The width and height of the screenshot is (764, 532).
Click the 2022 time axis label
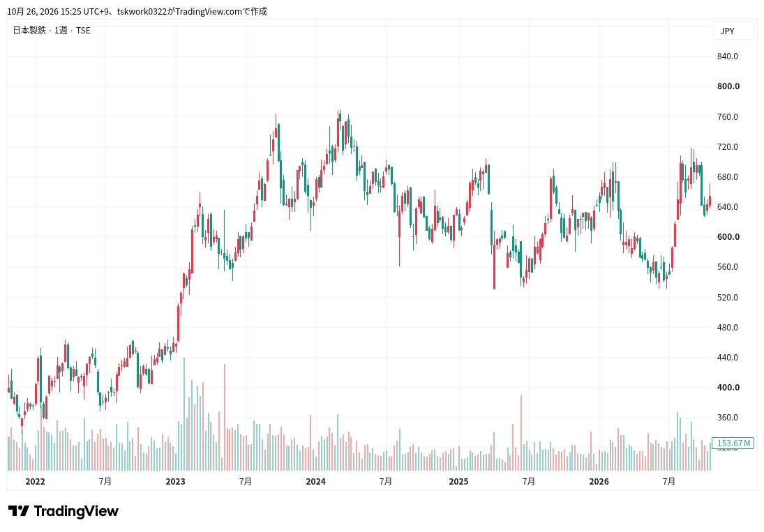pos(35,482)
